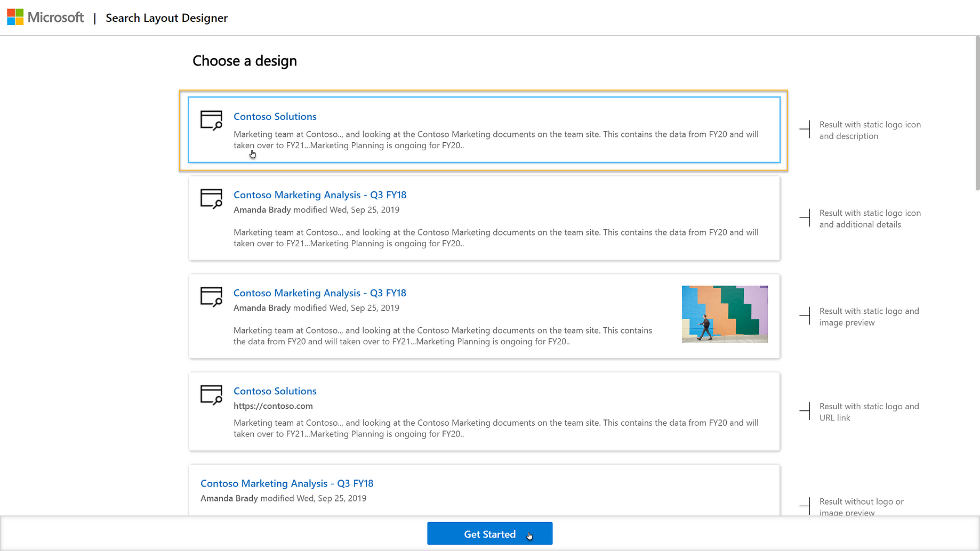Open the Contoso Solutions link above the contoso.com URL
Screen dimensions: 980x551
click(x=275, y=391)
